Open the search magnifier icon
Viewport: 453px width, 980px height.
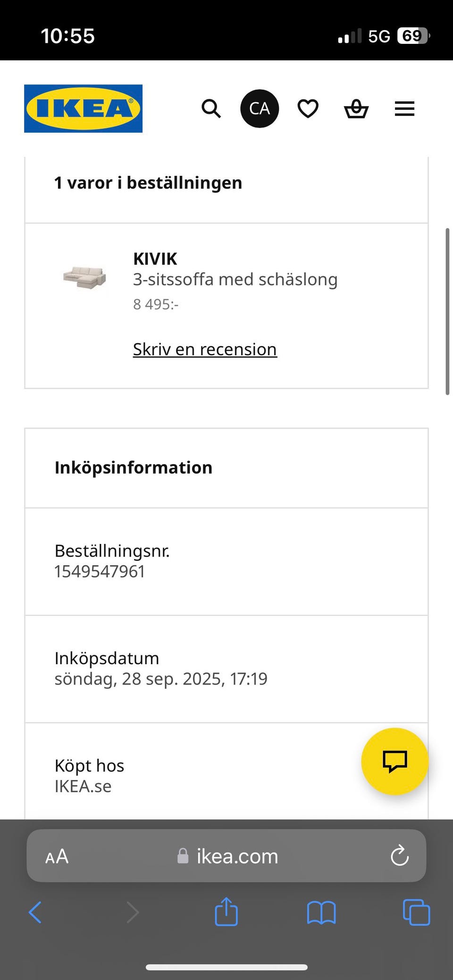[x=211, y=108]
